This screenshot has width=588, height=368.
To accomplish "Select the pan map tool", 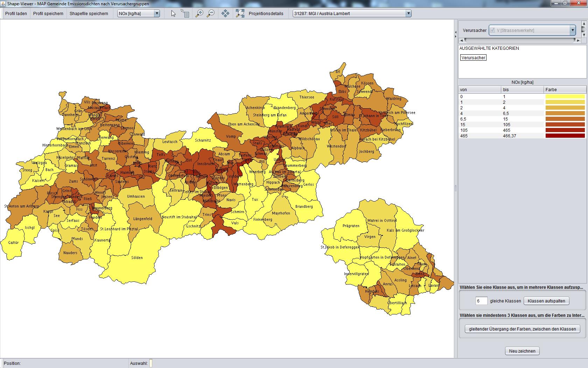I will [225, 14].
